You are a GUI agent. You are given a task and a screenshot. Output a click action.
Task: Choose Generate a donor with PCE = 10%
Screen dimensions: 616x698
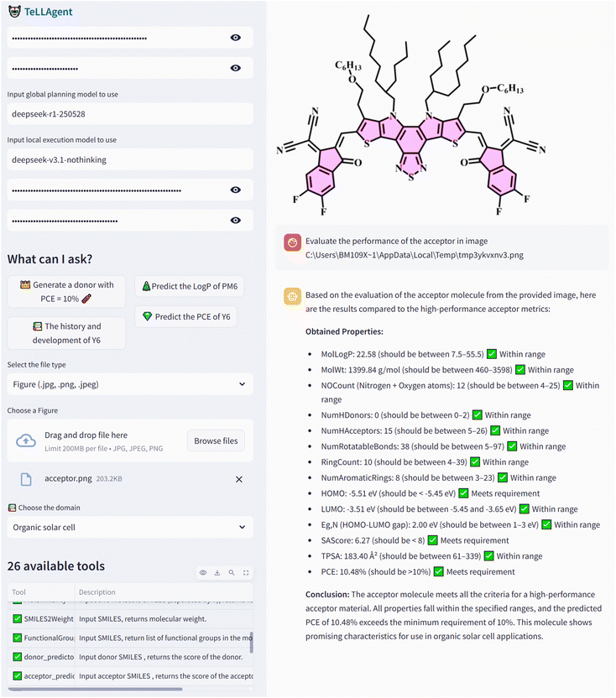[66, 292]
